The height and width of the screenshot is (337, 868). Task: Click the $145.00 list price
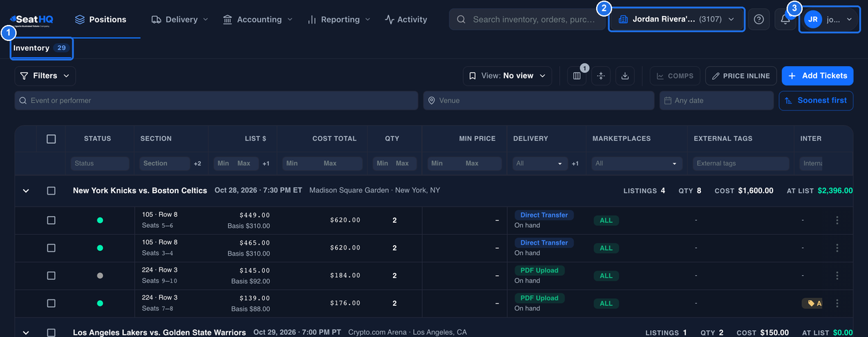click(255, 271)
